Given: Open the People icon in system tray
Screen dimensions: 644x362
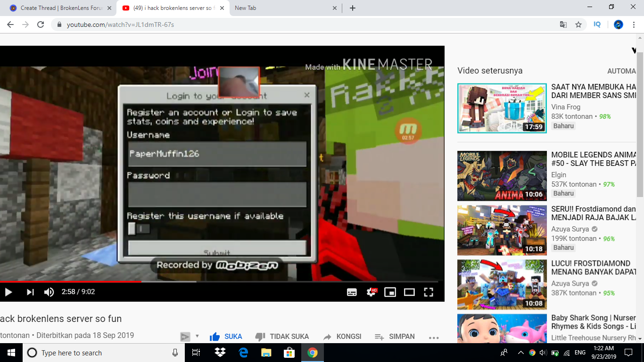Looking at the screenshot, I should tap(504, 353).
